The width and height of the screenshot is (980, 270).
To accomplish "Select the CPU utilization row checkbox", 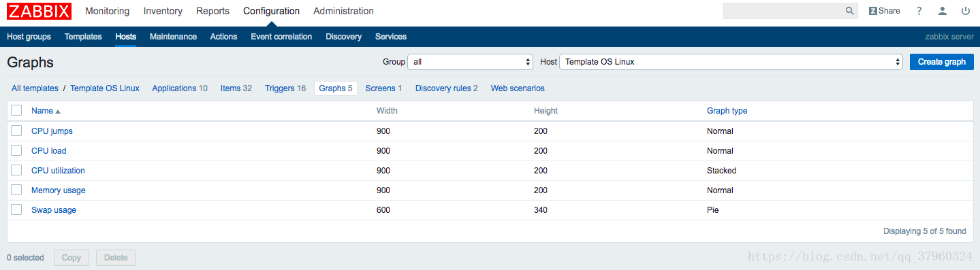I will pyautogui.click(x=16, y=170).
